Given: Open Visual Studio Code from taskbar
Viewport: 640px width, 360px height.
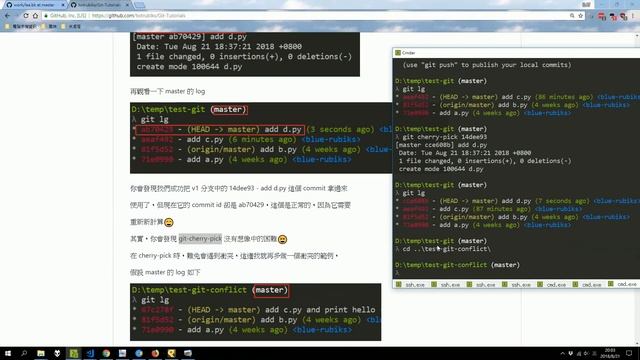Looking at the screenshot, I should [x=90, y=353].
